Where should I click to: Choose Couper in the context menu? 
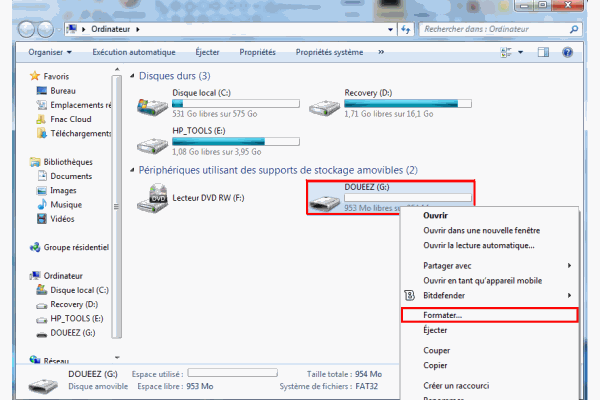click(x=437, y=350)
